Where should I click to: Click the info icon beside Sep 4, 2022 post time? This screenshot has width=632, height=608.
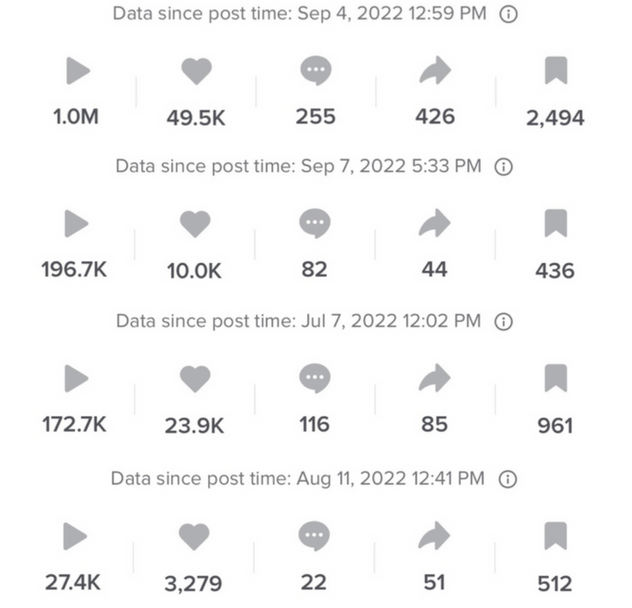(508, 15)
